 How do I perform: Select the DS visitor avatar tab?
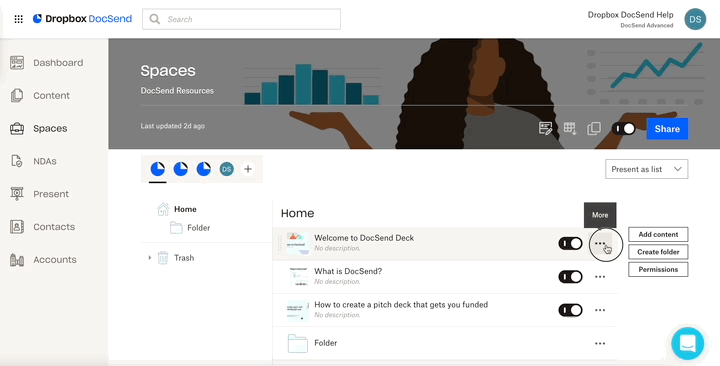(x=226, y=169)
